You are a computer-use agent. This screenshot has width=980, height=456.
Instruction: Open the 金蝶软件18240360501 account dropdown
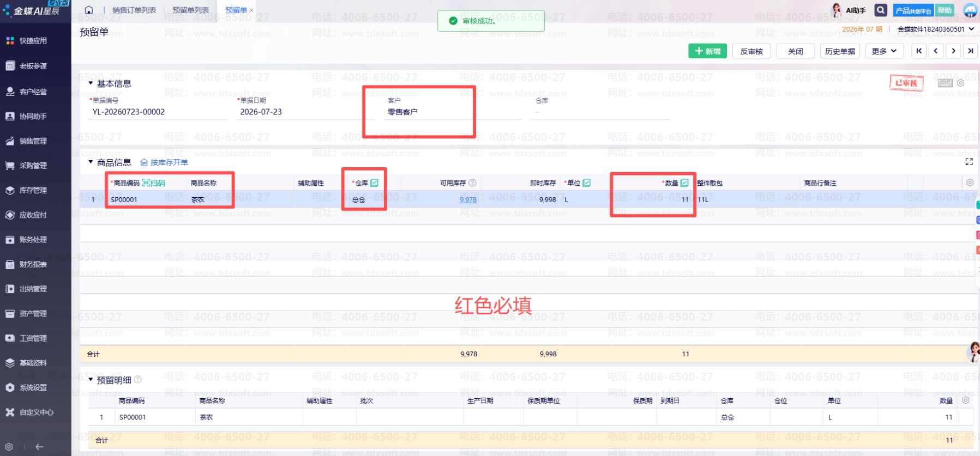(x=936, y=29)
